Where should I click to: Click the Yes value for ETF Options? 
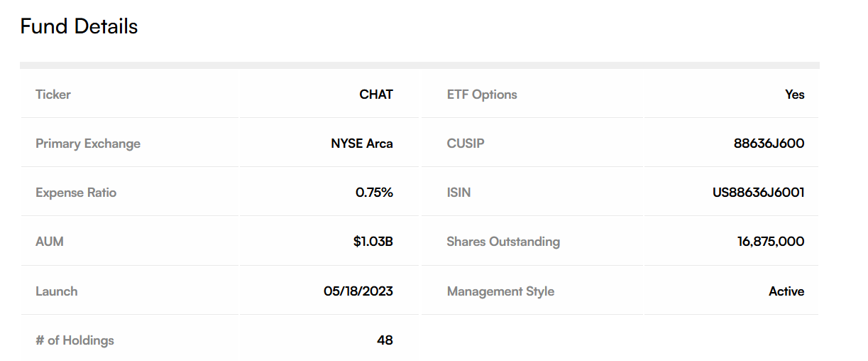coord(795,95)
